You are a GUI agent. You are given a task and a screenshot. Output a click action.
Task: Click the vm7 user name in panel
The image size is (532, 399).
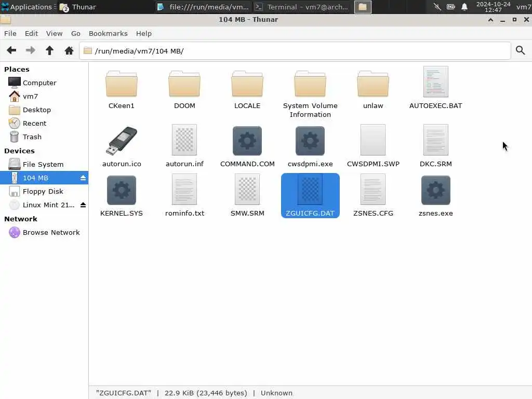pos(524,7)
